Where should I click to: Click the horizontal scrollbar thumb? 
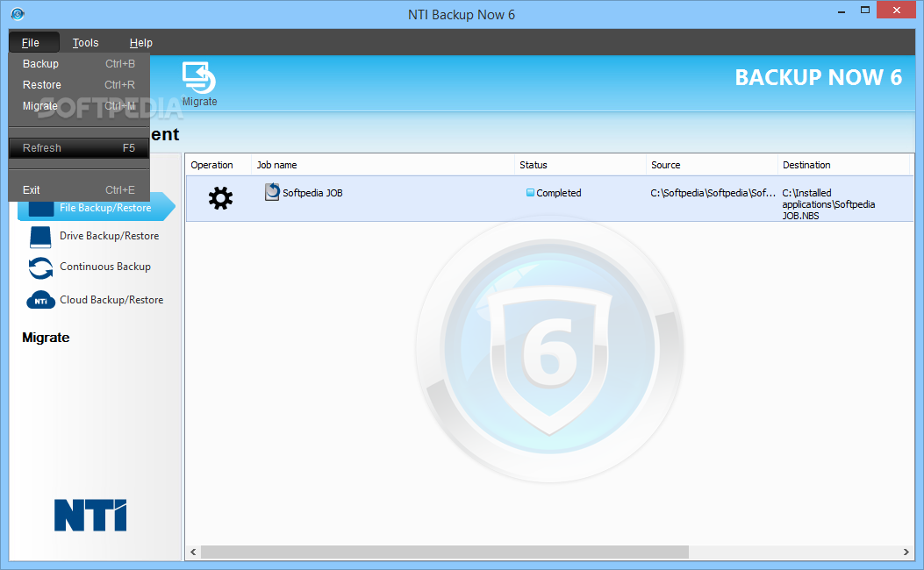pyautogui.click(x=445, y=552)
